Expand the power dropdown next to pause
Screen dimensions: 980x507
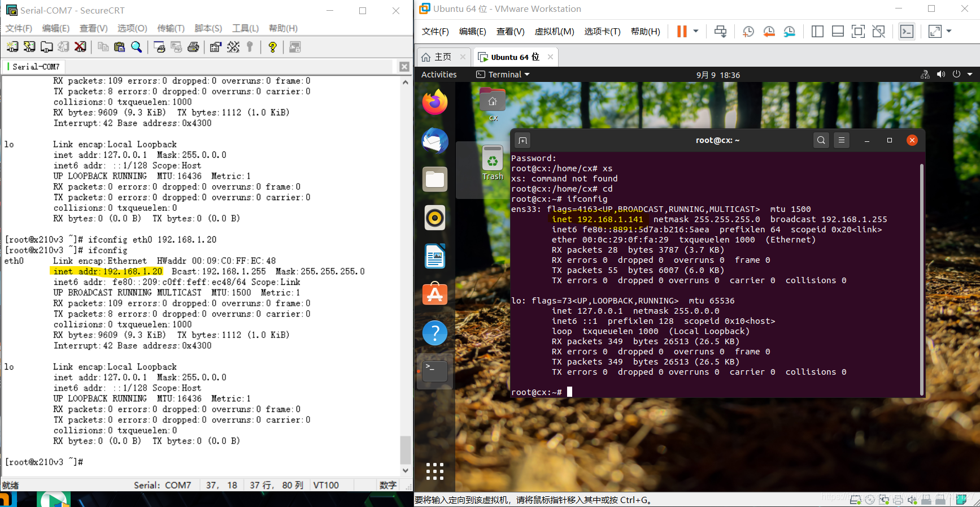coord(696,32)
